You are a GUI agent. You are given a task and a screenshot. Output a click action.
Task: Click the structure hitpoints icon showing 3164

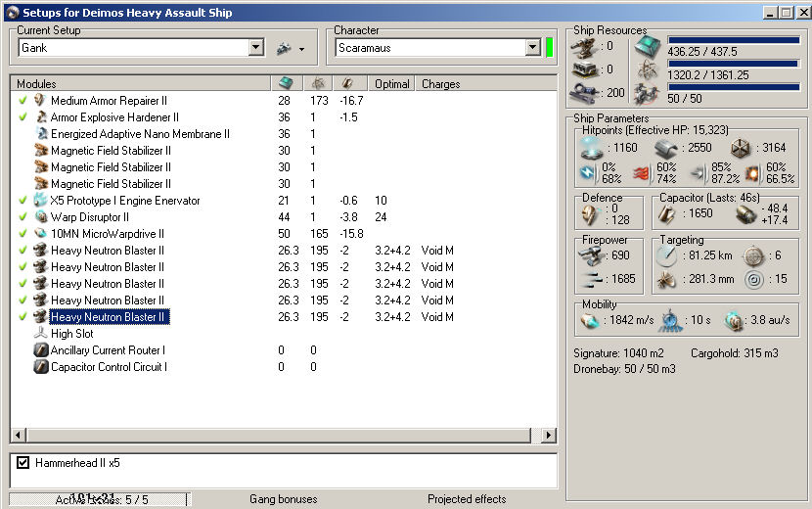[x=741, y=149]
